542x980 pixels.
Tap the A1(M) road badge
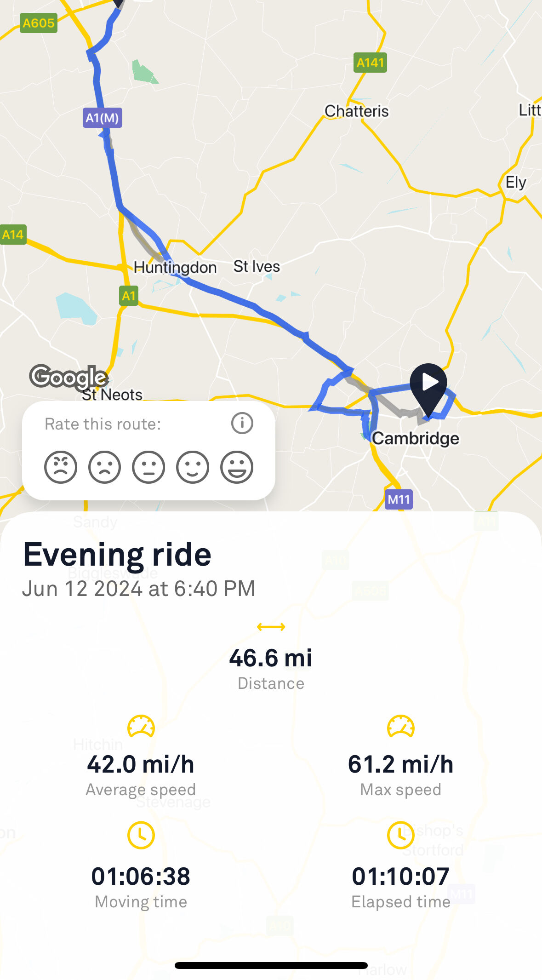[103, 118]
